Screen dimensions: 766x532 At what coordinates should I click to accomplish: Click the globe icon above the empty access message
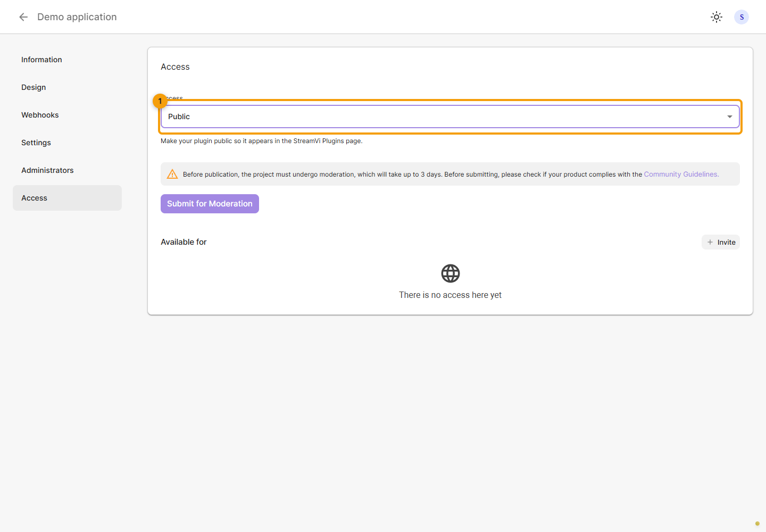451,273
